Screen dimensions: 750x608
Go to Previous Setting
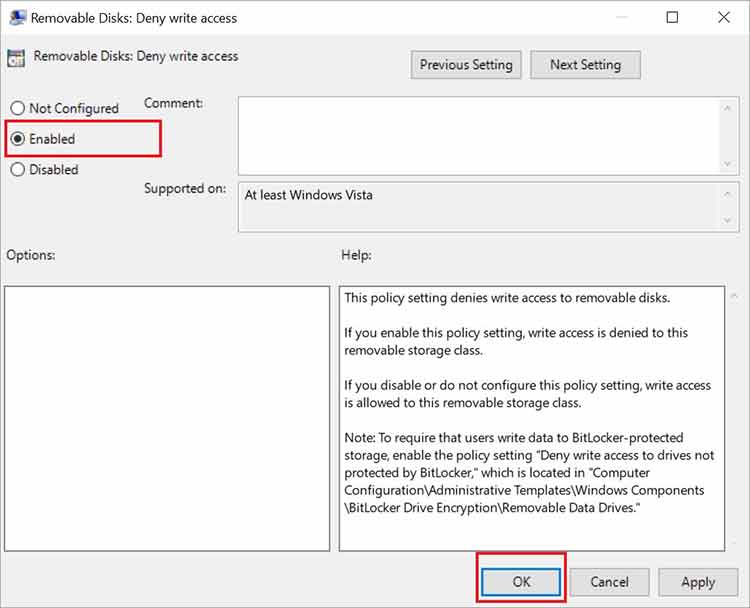coord(466,65)
